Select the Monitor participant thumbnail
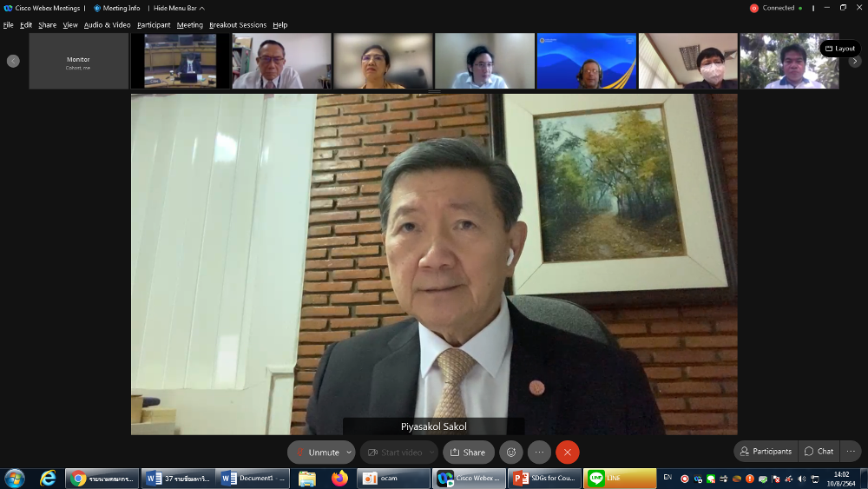 coord(78,62)
